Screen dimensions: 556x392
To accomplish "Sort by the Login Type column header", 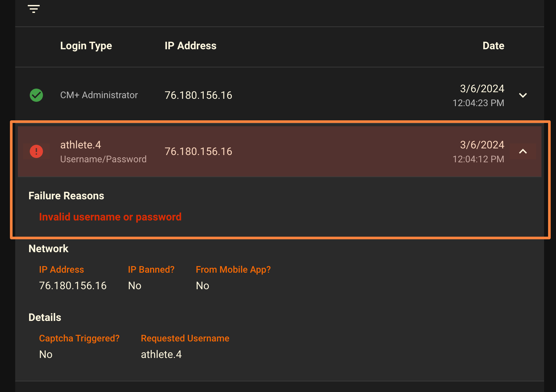I will click(x=86, y=46).
